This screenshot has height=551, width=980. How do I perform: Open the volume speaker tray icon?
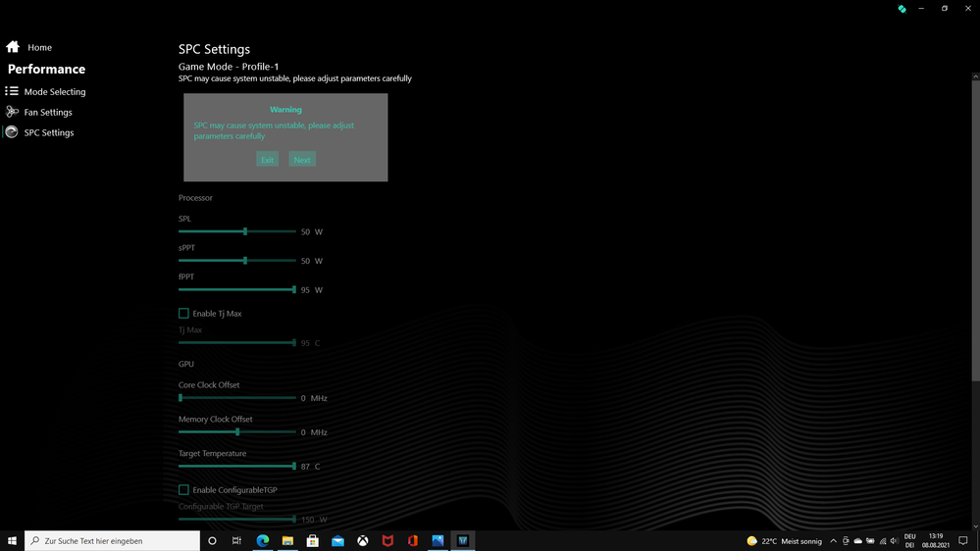(x=894, y=541)
